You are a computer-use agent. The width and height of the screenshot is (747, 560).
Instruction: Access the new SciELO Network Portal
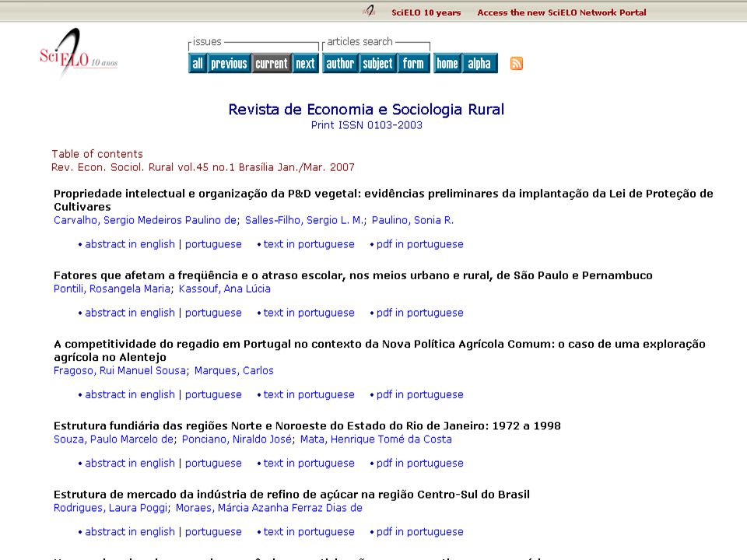point(562,12)
